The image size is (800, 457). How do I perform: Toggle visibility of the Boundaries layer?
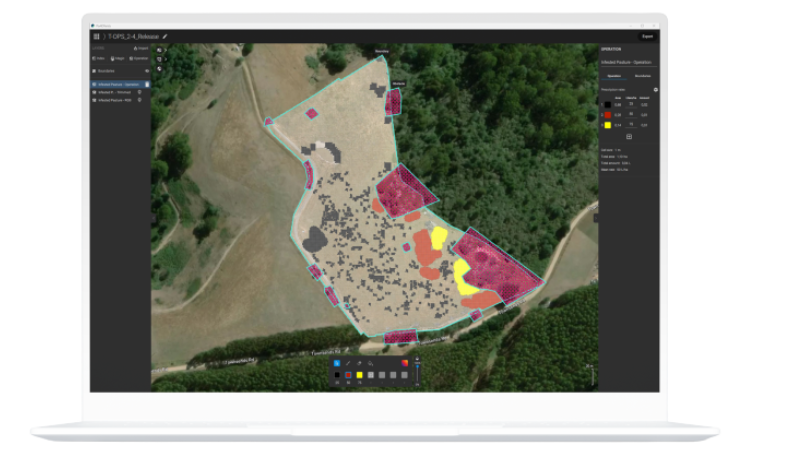[148, 71]
